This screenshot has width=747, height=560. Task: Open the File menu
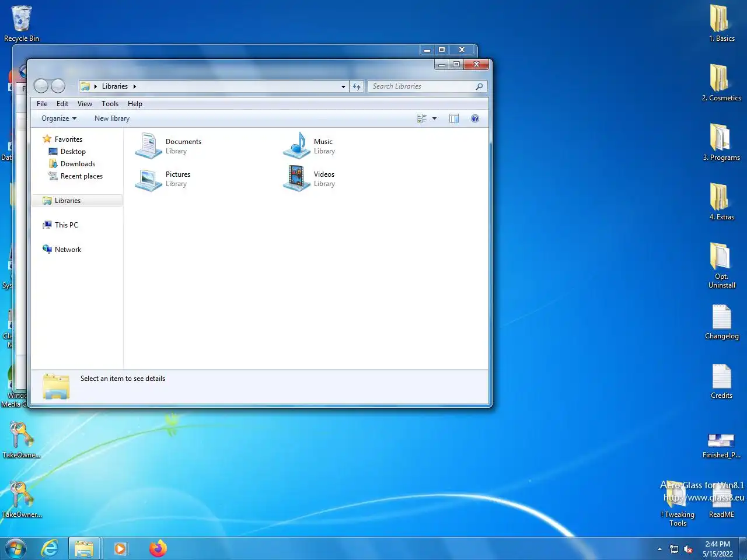(x=42, y=104)
